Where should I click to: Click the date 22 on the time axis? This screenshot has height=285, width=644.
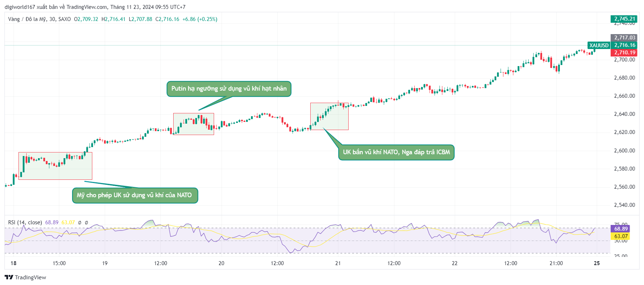pos(455,263)
